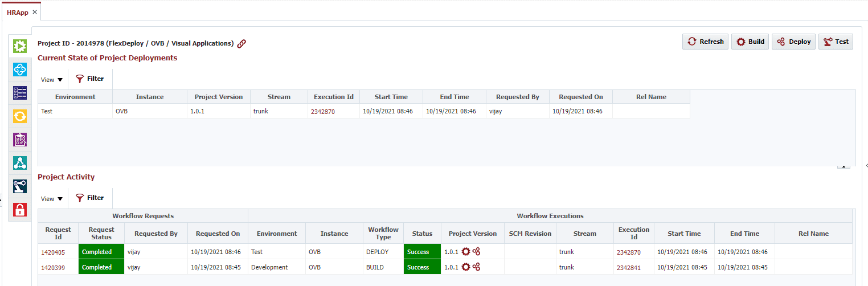Sort by Instance column in the deployments table
The height and width of the screenshot is (286, 868).
click(150, 97)
